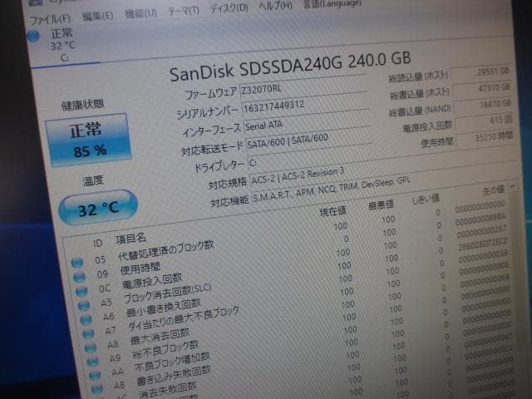The width and height of the screenshot is (532, 399).
Task: Click scrollbar up arrow of SMART list
Action: click(x=513, y=185)
